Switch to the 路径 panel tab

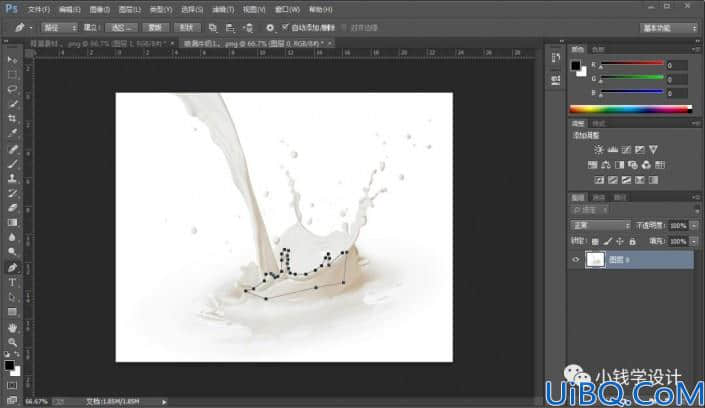coord(620,197)
